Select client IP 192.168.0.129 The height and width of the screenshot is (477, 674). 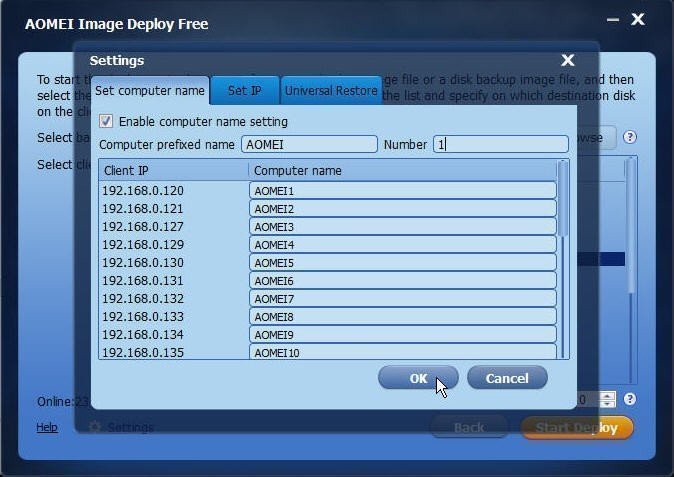click(x=143, y=245)
